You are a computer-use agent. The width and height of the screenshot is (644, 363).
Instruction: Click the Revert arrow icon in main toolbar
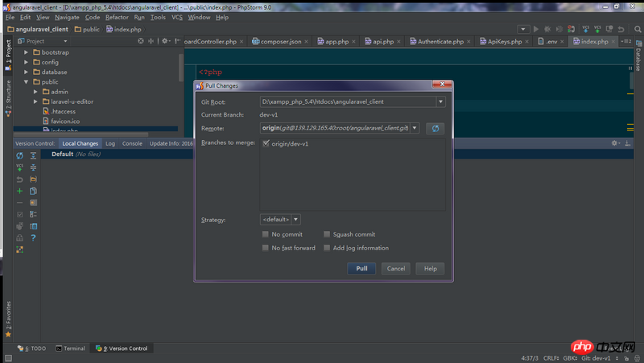point(621,29)
